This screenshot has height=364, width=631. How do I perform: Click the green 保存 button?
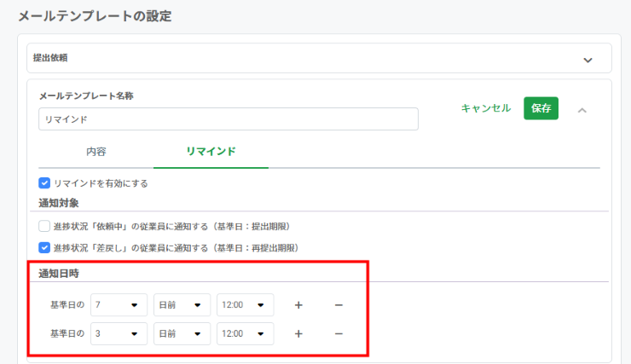541,108
